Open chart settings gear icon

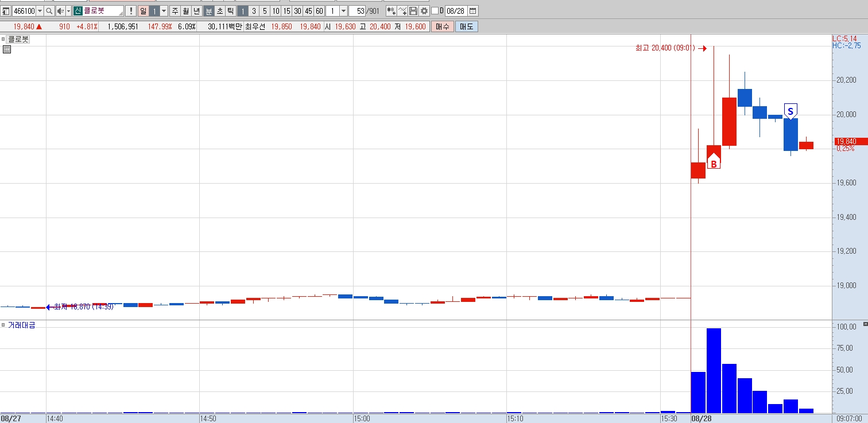(424, 11)
